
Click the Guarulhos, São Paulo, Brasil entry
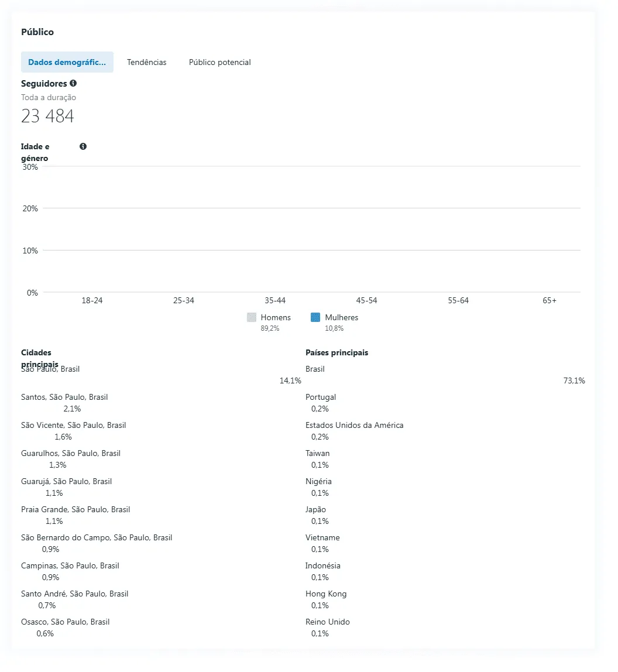pyautogui.click(x=71, y=454)
